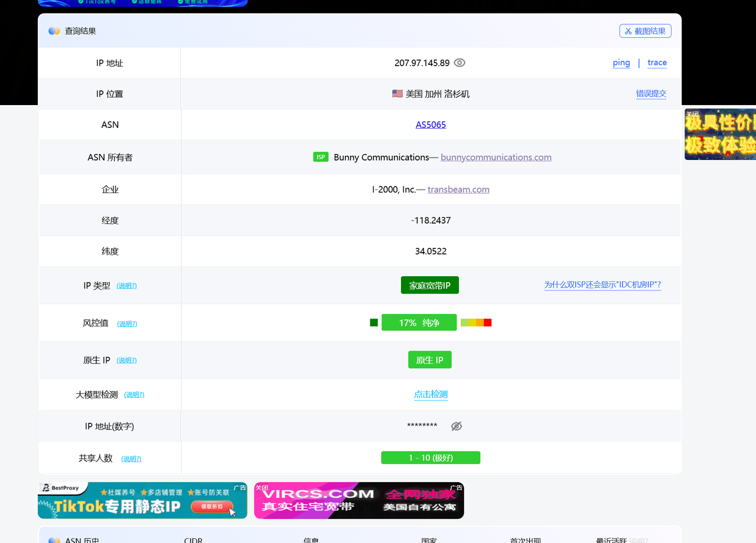Click the 大模型检测 row label
The image size is (756, 543).
[97, 394]
